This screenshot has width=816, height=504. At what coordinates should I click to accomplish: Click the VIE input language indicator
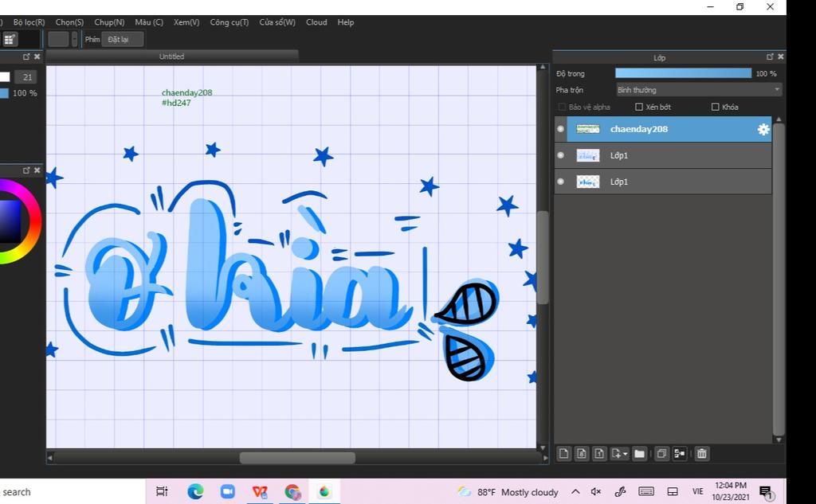[x=697, y=491]
